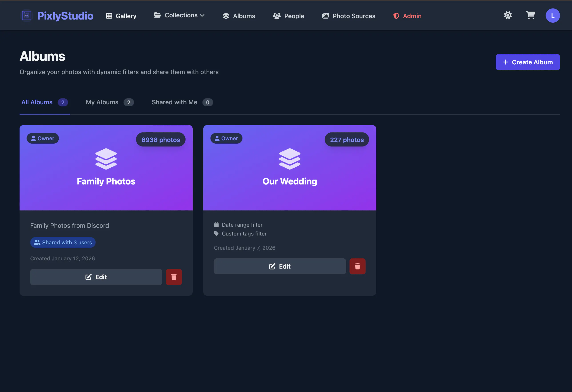
Task: Open the Admin section
Action: [407, 16]
